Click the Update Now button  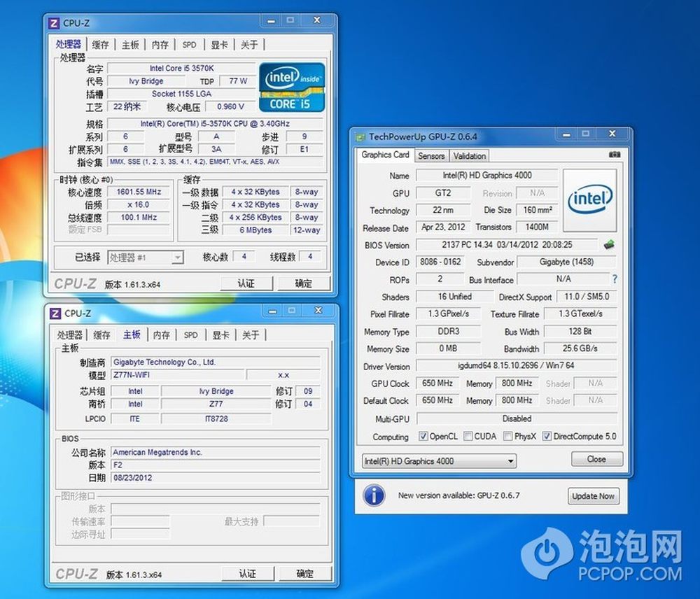(x=594, y=496)
